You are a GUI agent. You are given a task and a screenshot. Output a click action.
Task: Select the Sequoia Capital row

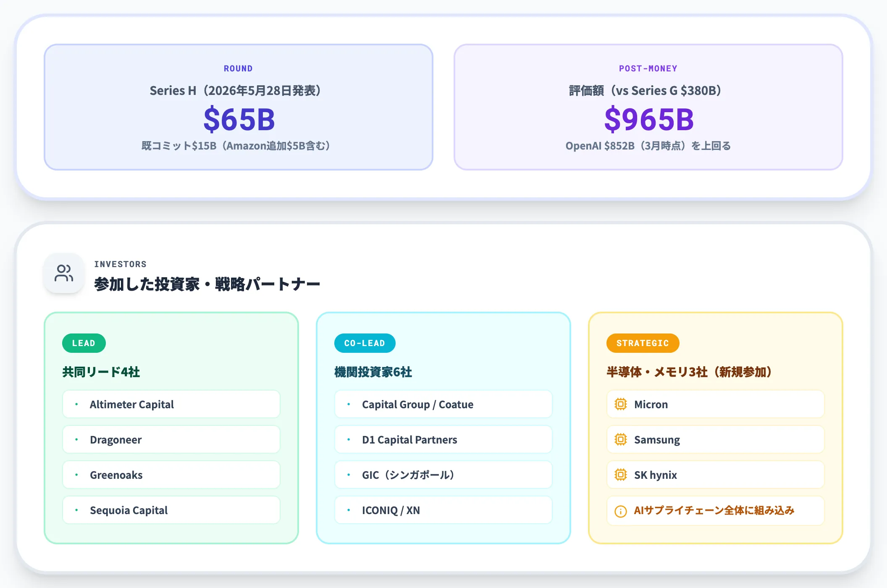[171, 510]
